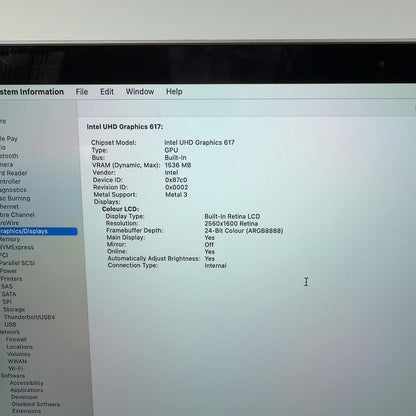Select Storage in the sidebar
The width and height of the screenshot is (416, 416).
[14, 309]
